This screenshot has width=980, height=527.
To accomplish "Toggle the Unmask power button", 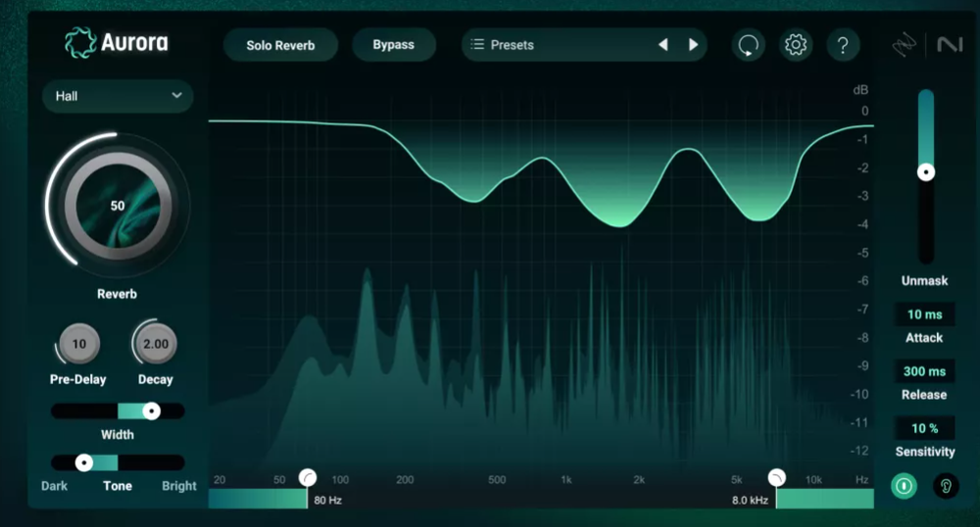I will [x=904, y=486].
